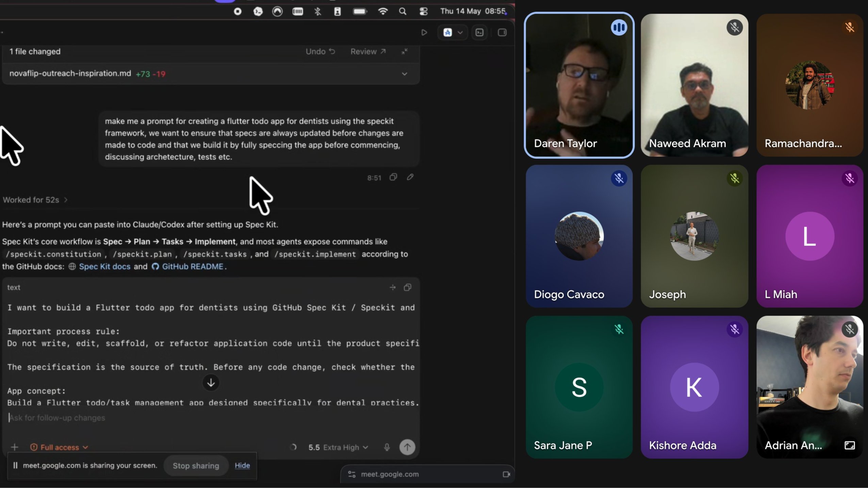Image resolution: width=868 pixels, height=488 pixels.
Task: Open Review of changed file
Action: 368,51
